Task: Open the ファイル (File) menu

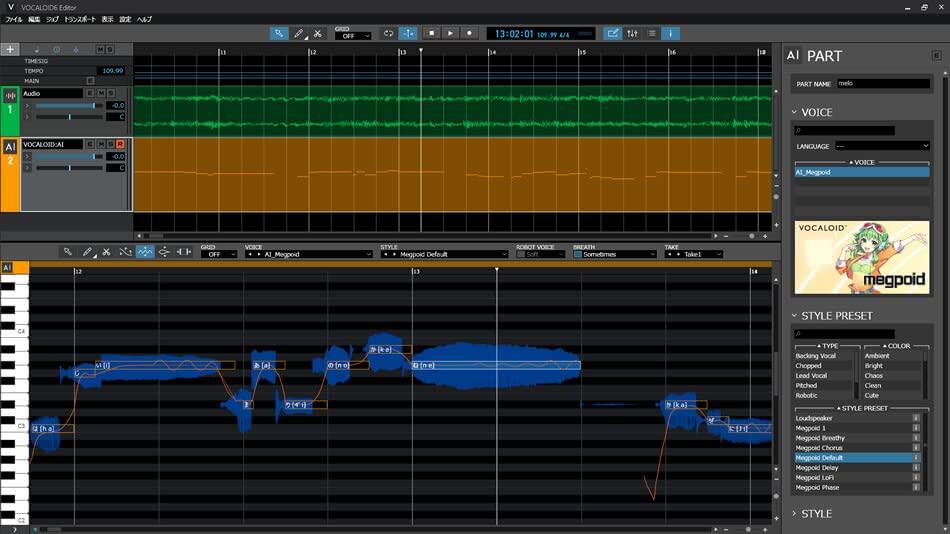Action: [x=14, y=19]
